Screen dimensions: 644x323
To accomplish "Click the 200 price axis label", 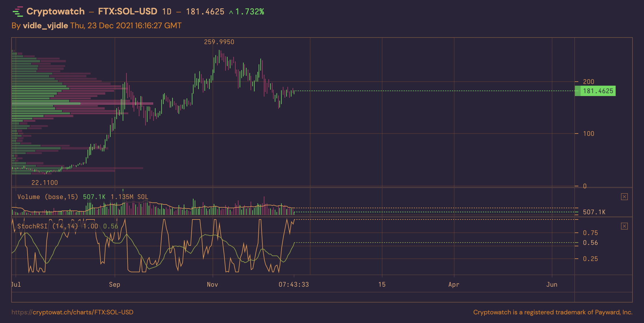I will (x=588, y=82).
